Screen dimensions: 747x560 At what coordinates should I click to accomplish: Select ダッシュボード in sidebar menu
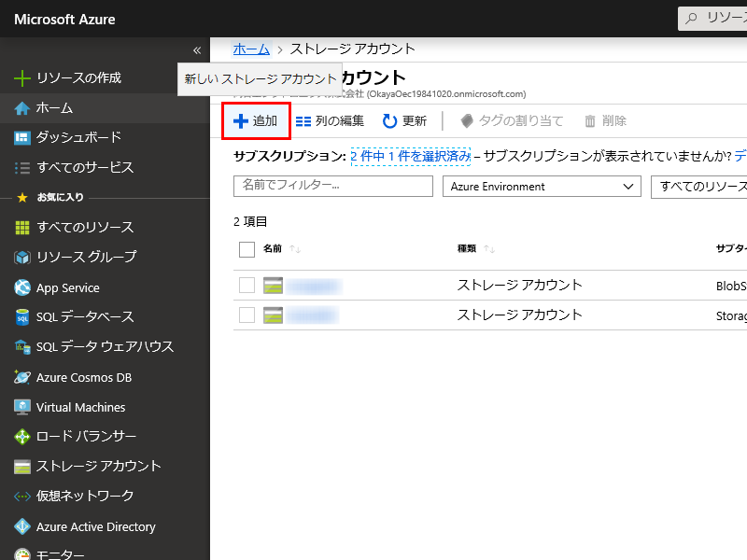point(79,137)
